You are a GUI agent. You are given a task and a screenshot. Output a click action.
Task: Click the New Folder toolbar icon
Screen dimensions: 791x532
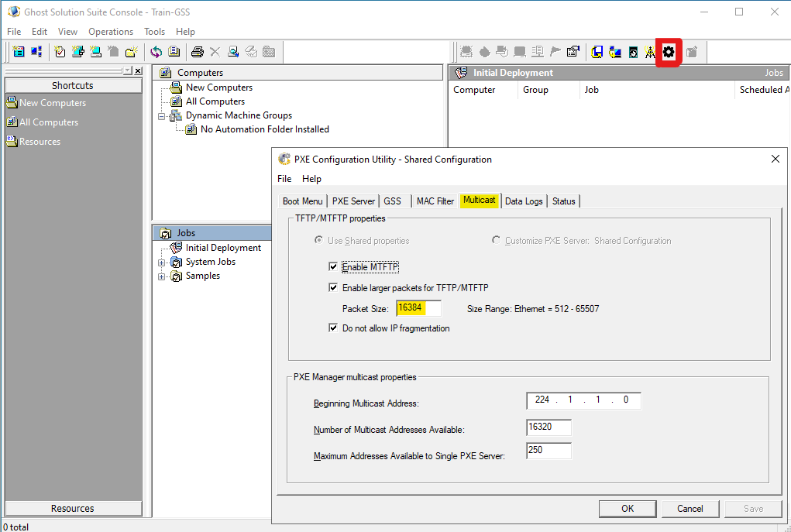132,52
